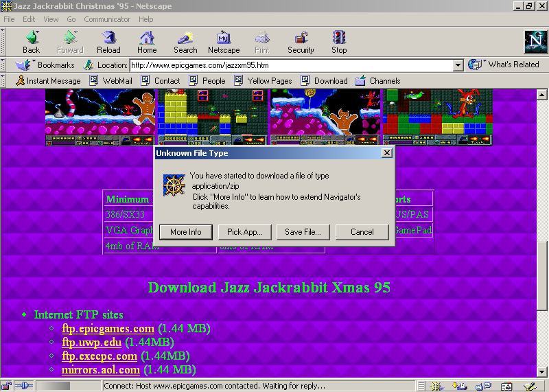Collapse the navigation toolbar grip handle
Viewport: 549px width, 392px height.
(x=3, y=42)
